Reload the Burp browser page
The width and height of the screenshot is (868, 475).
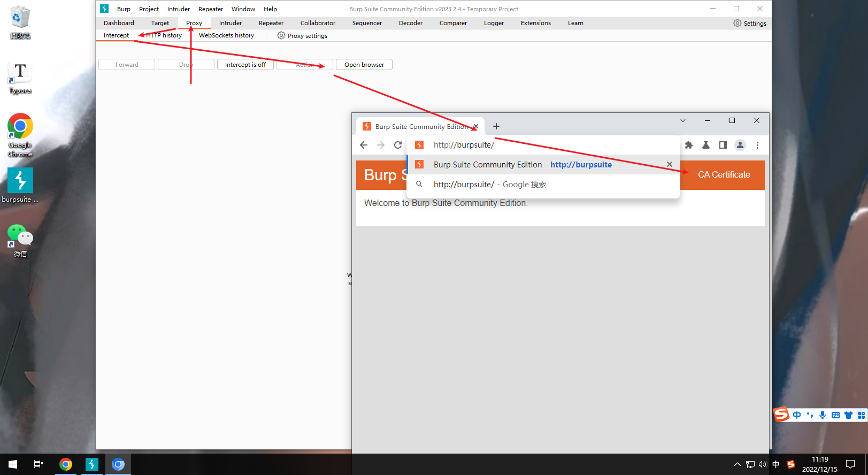pyautogui.click(x=398, y=145)
